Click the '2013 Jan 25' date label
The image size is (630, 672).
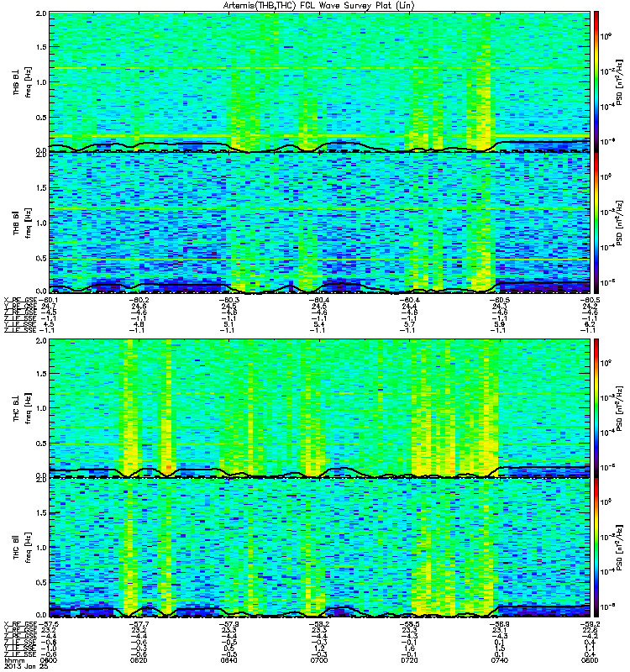26,666
